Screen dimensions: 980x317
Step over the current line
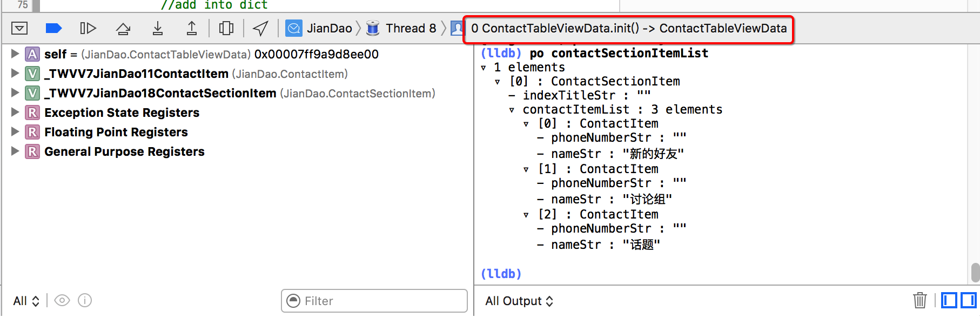[123, 28]
